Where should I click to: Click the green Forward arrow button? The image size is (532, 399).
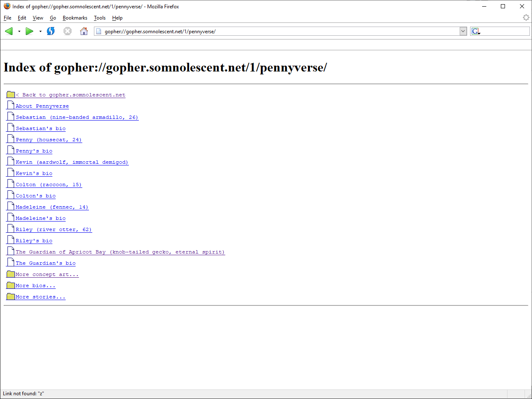(x=29, y=31)
